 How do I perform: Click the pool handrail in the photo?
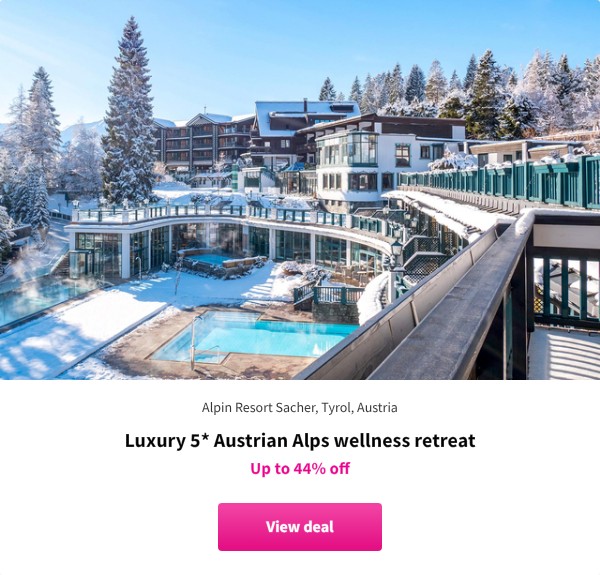pyautogui.click(x=201, y=344)
